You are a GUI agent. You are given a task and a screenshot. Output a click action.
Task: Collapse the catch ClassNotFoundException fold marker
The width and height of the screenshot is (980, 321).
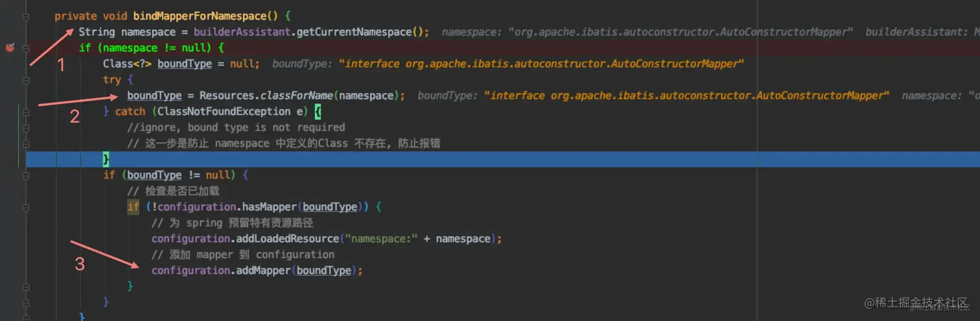(26, 112)
